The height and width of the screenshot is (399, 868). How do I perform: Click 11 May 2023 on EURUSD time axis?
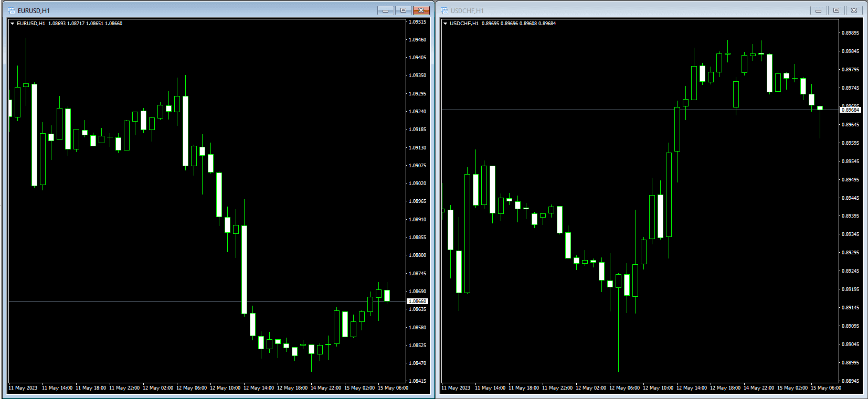click(x=23, y=388)
